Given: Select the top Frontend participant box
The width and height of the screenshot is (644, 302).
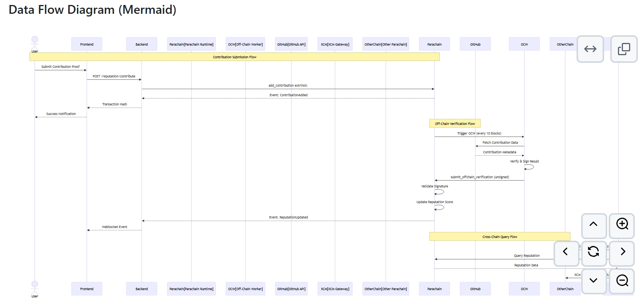Looking at the screenshot, I should pyautogui.click(x=87, y=44).
